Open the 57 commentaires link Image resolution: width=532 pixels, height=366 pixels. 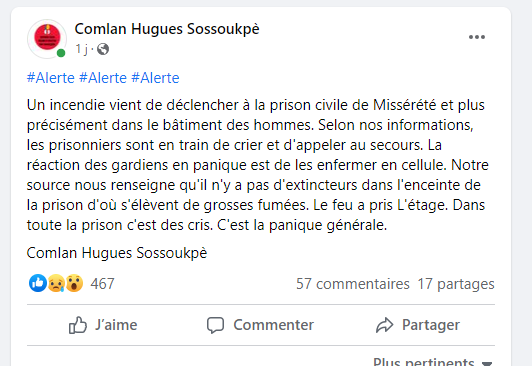point(353,284)
